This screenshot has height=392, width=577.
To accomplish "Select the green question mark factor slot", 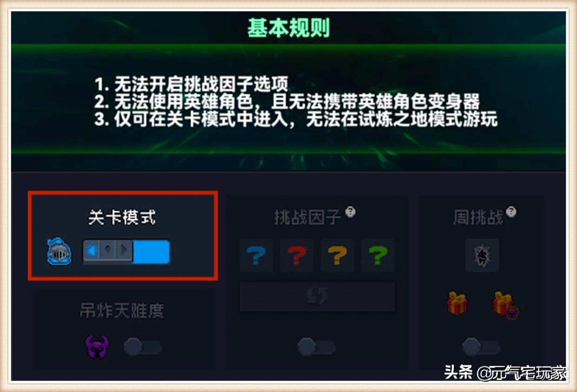I will click(x=378, y=255).
